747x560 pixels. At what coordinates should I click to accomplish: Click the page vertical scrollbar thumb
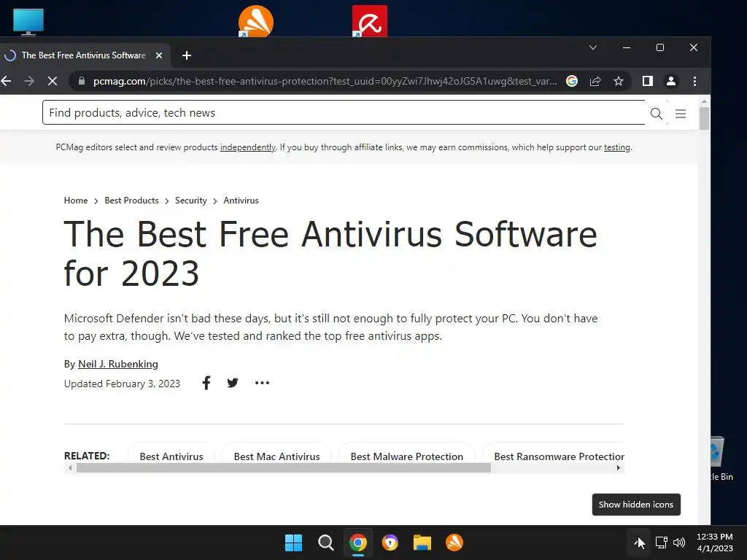(x=704, y=118)
